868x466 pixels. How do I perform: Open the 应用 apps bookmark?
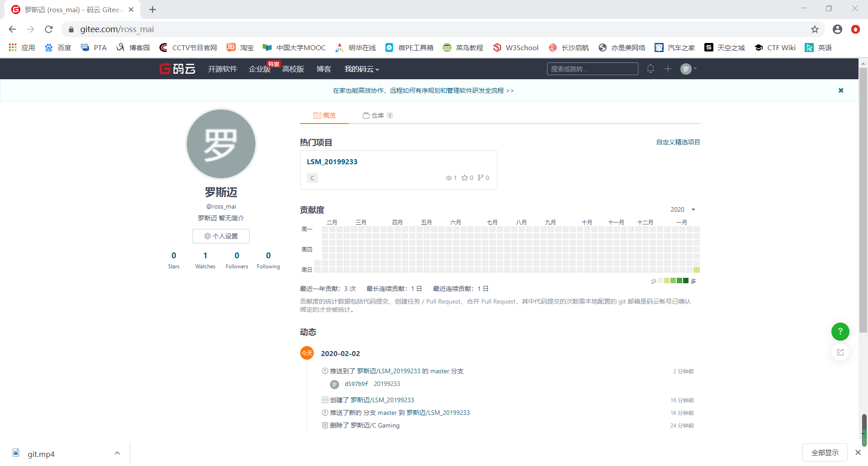coord(22,48)
